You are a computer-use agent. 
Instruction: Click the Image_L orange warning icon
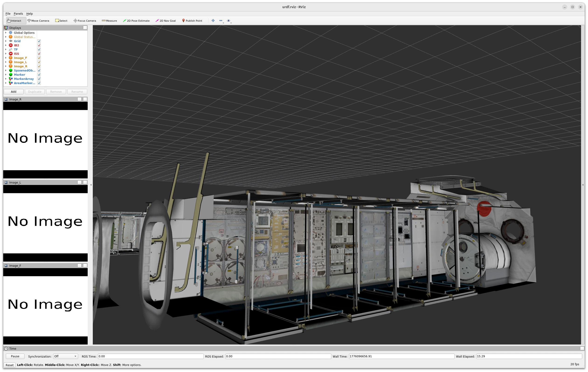coord(11,62)
